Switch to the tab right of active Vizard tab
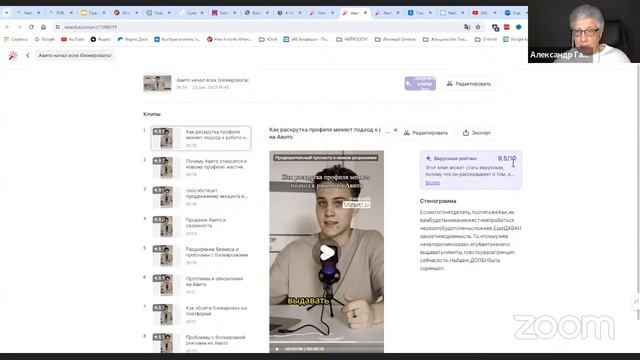The image size is (640, 360). [386, 13]
